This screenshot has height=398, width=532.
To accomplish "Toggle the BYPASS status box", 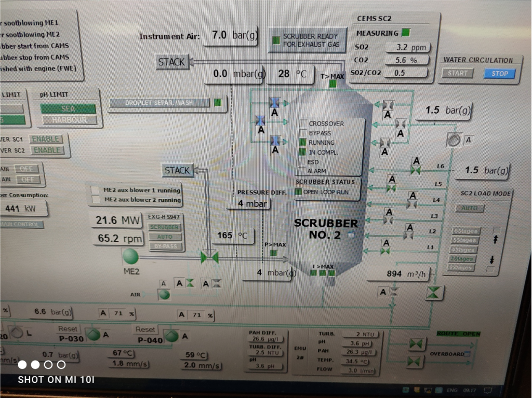I will pyautogui.click(x=303, y=133).
